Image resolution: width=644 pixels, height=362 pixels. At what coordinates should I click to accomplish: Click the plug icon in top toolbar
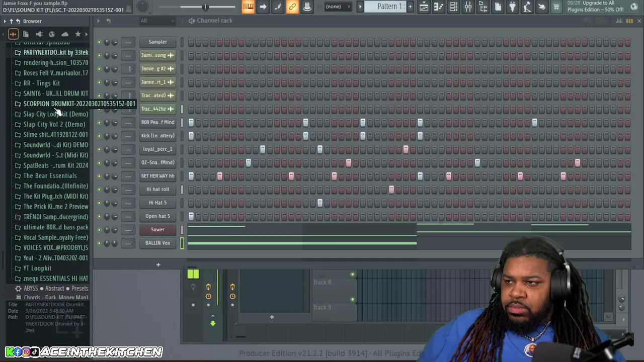click(512, 7)
